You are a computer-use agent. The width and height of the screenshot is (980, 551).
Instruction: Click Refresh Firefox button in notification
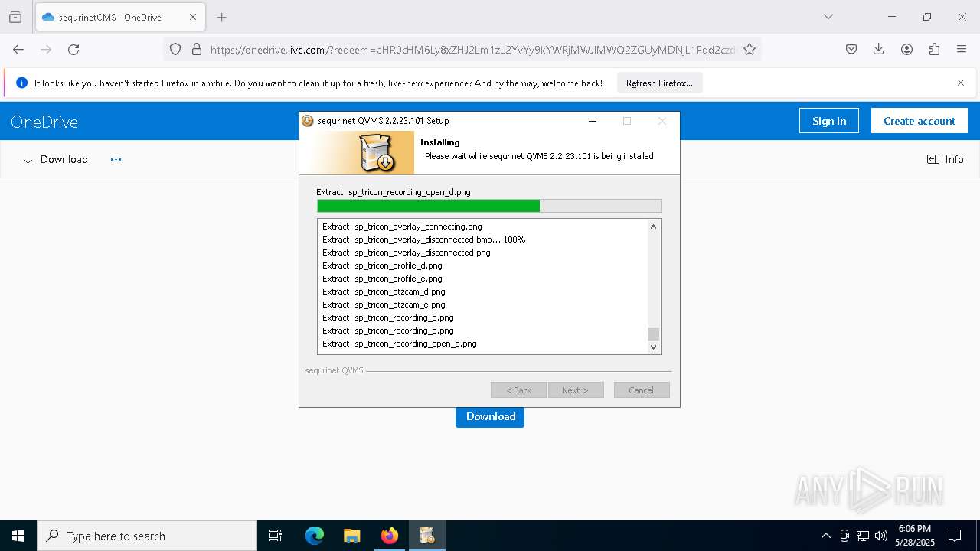coord(659,83)
